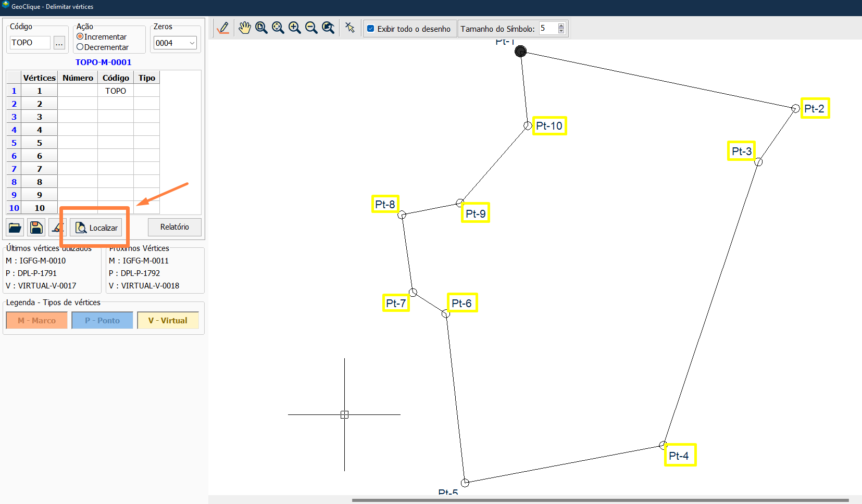
Task: Select the Decrementar radio option
Action: (80, 47)
